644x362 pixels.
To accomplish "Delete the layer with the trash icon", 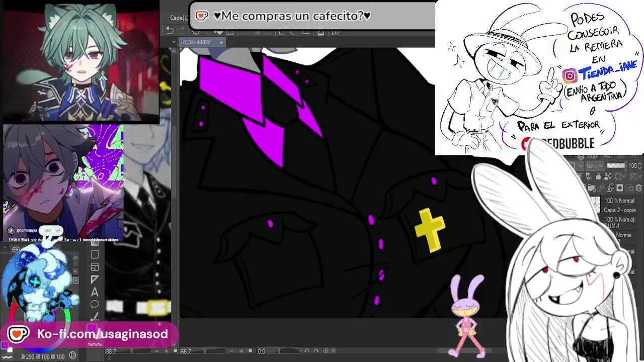I will click(x=639, y=188).
